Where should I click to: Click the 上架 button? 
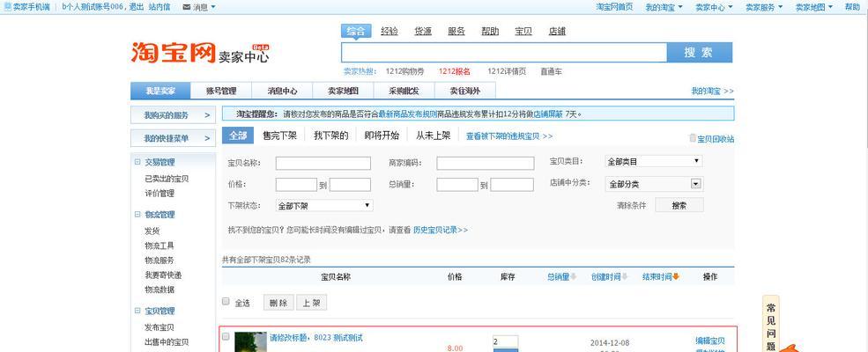[x=312, y=302]
